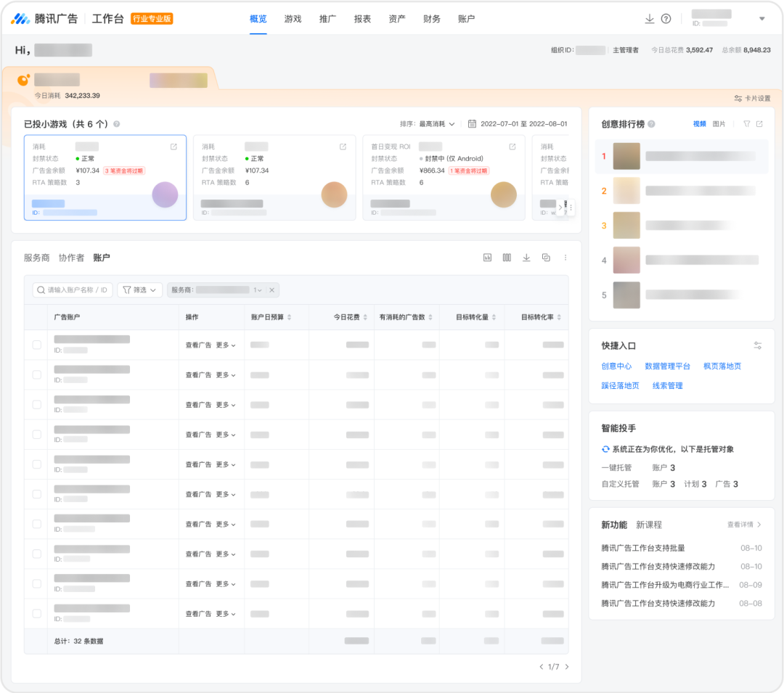The height and width of the screenshot is (693, 784).
Task: Click the Tencent Ads logo icon
Action: [20, 19]
